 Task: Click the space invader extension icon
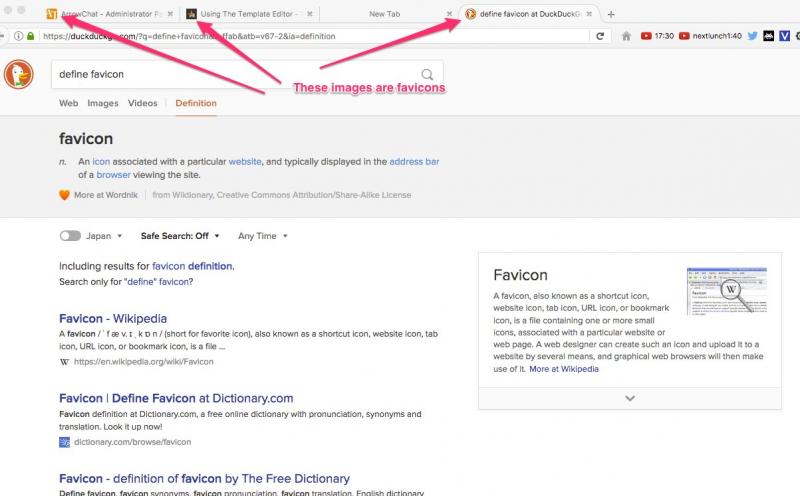click(768, 35)
